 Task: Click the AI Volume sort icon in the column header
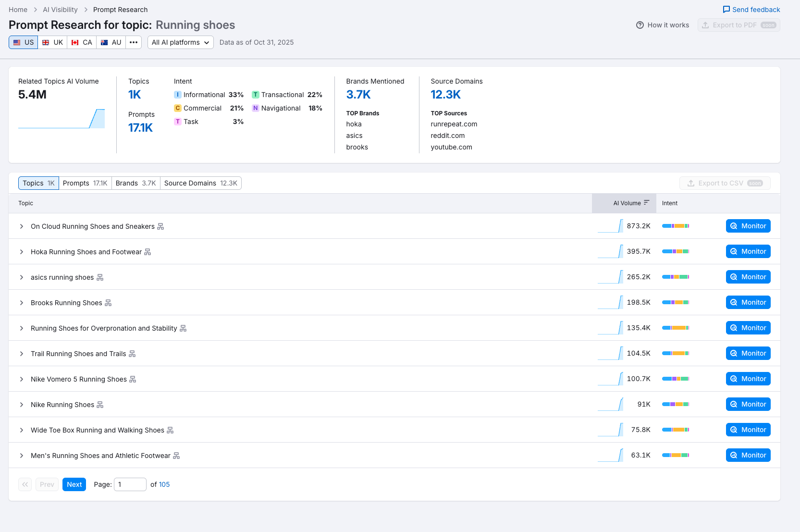[647, 203]
